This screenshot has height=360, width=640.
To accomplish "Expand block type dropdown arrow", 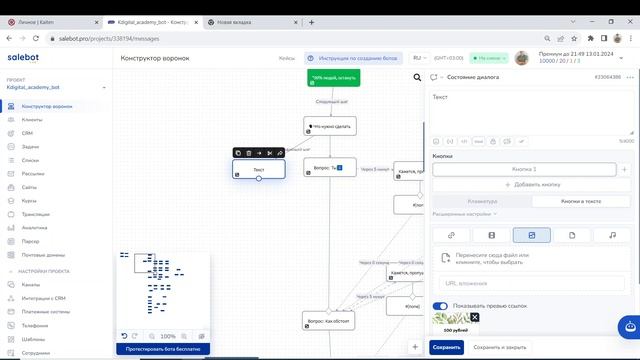I will (442, 77).
